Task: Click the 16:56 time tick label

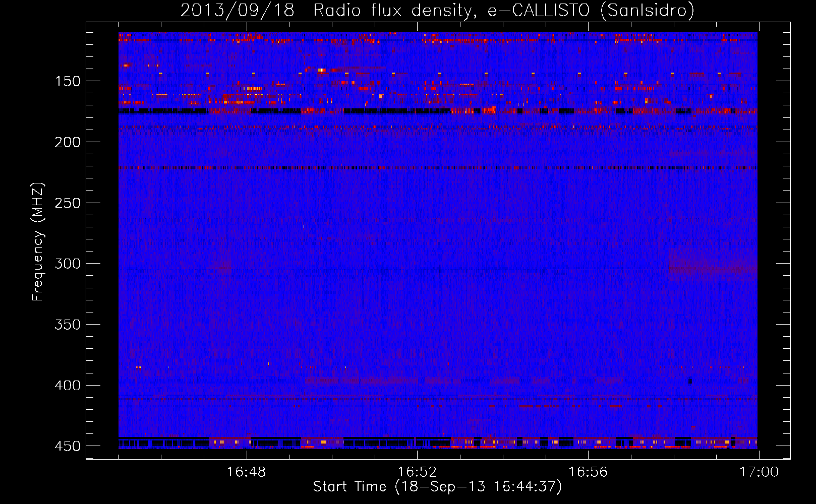Action: (x=588, y=472)
